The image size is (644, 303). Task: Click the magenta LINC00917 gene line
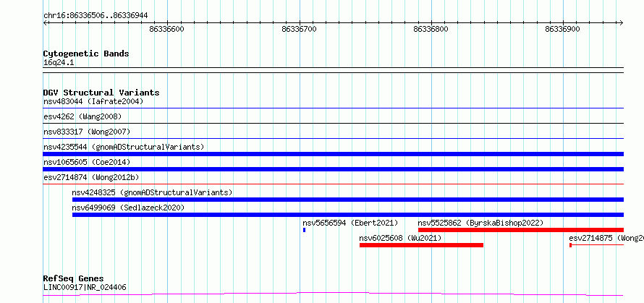point(334,294)
